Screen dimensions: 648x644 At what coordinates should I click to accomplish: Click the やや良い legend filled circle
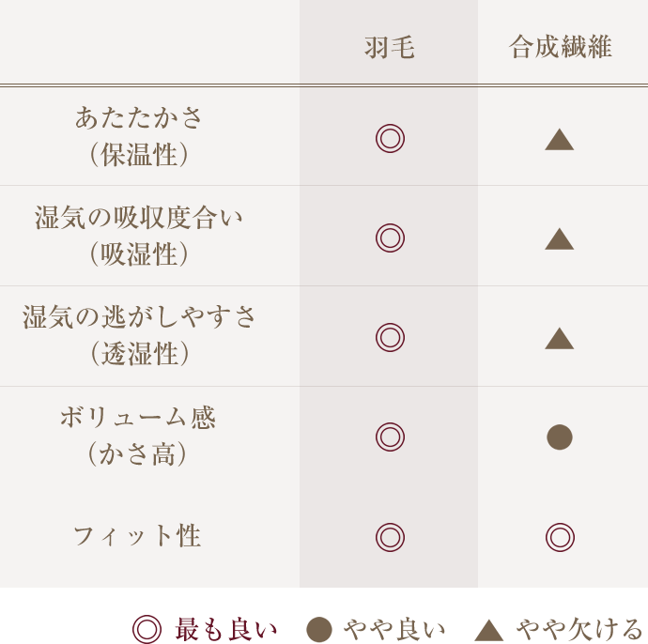click(319, 630)
